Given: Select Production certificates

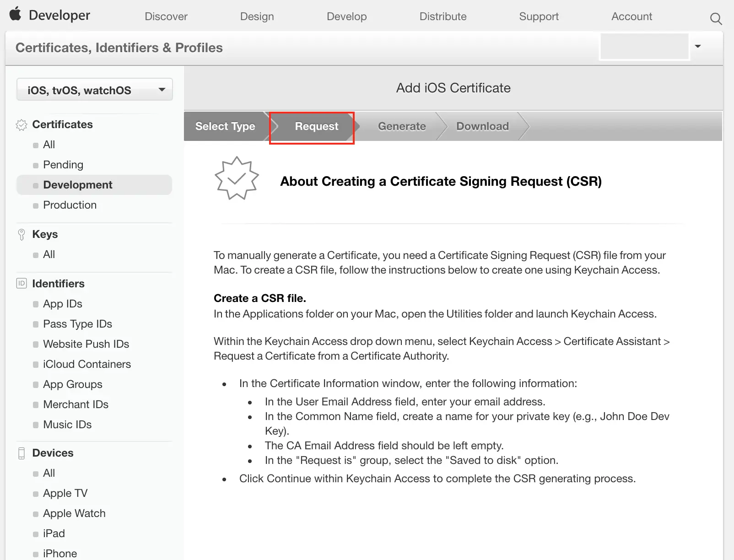Looking at the screenshot, I should click(70, 205).
